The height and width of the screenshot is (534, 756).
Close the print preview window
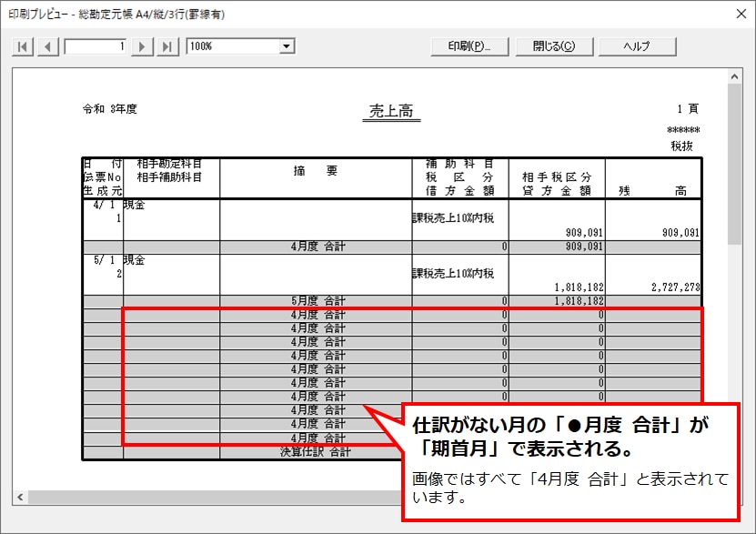tap(741, 14)
